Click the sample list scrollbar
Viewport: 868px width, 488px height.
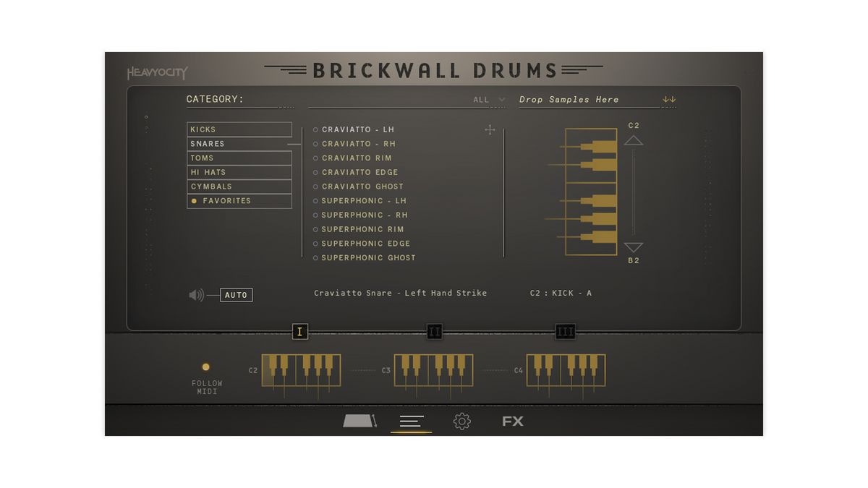503,192
